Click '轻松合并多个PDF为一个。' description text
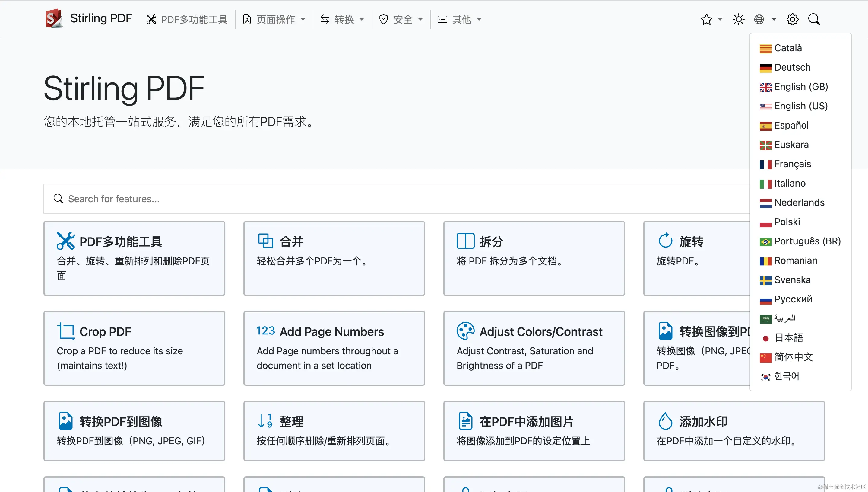The image size is (868, 492). coord(313,261)
